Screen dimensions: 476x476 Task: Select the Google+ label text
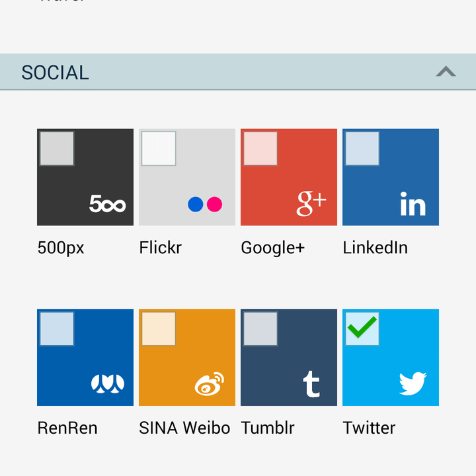[272, 248]
